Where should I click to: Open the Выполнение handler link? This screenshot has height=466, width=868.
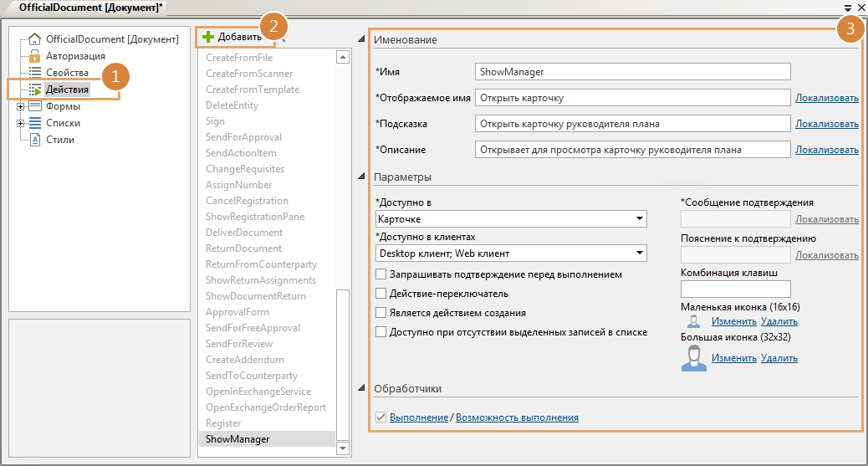[418, 417]
